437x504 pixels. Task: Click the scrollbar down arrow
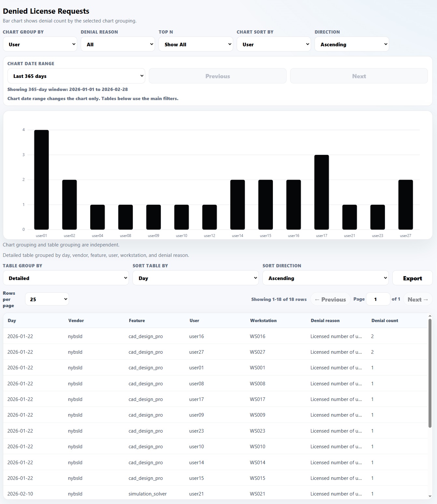[430, 496]
